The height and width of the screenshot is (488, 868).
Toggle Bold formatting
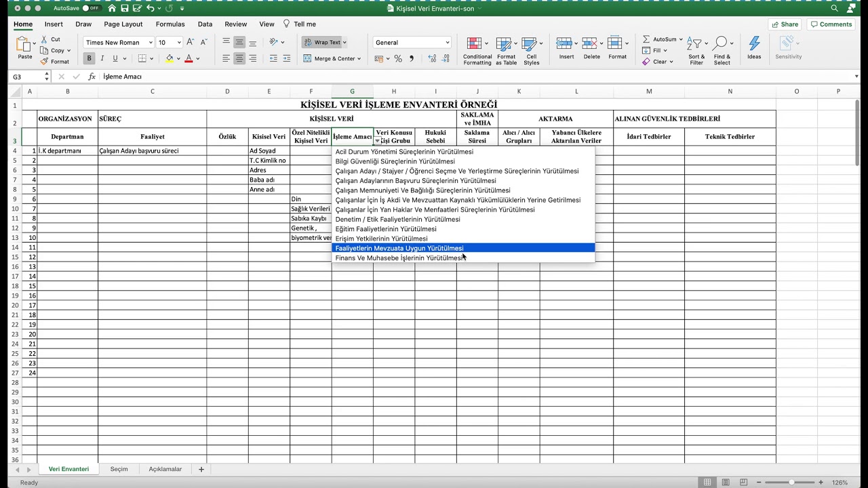(89, 59)
